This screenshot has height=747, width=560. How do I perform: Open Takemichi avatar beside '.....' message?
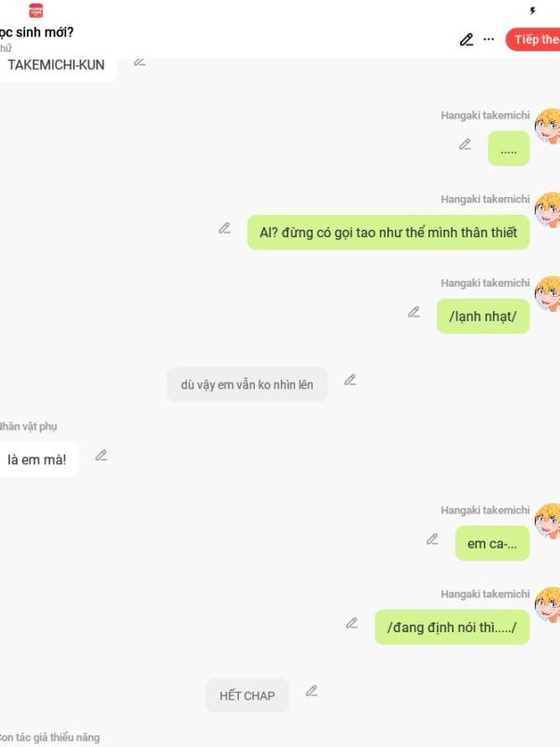[548, 126]
